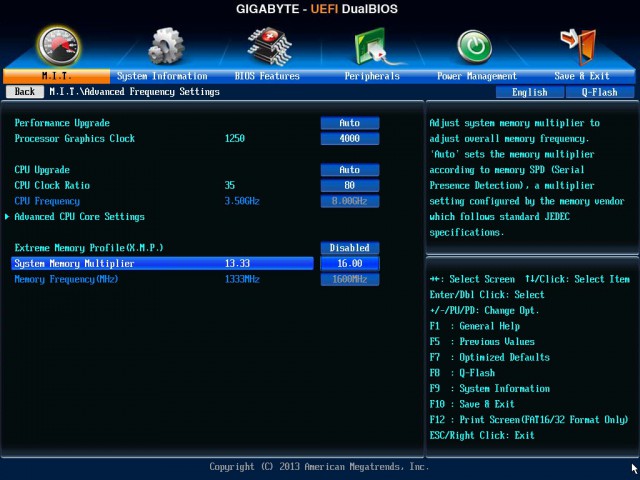The image size is (640, 480).
Task: Click the F5 Previous Values help line
Action: tap(482, 342)
